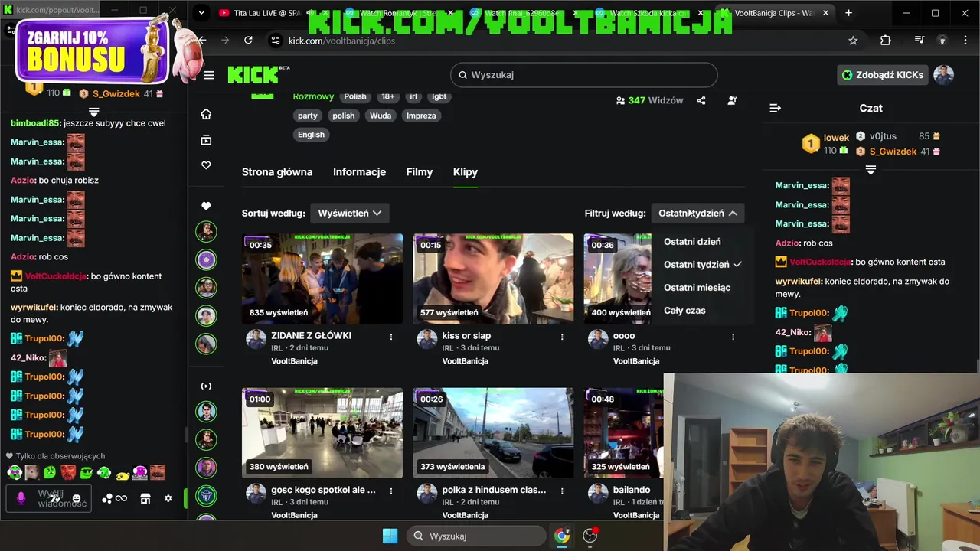The width and height of the screenshot is (980, 551).
Task: Open Chrome media control icon
Action: point(920,41)
